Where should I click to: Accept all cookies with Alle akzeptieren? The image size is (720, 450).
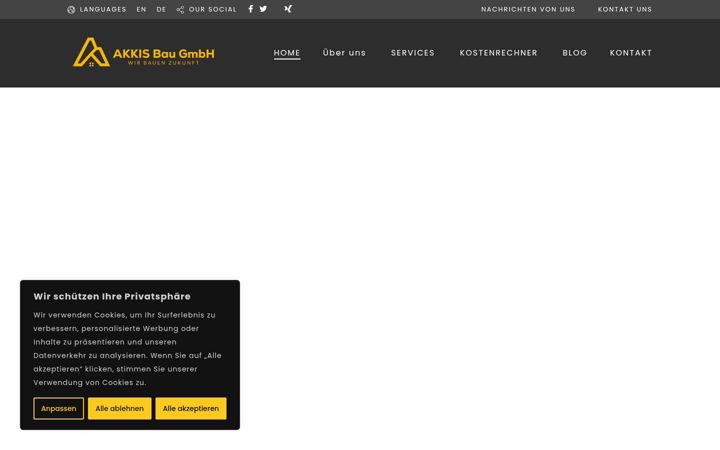[x=191, y=408]
